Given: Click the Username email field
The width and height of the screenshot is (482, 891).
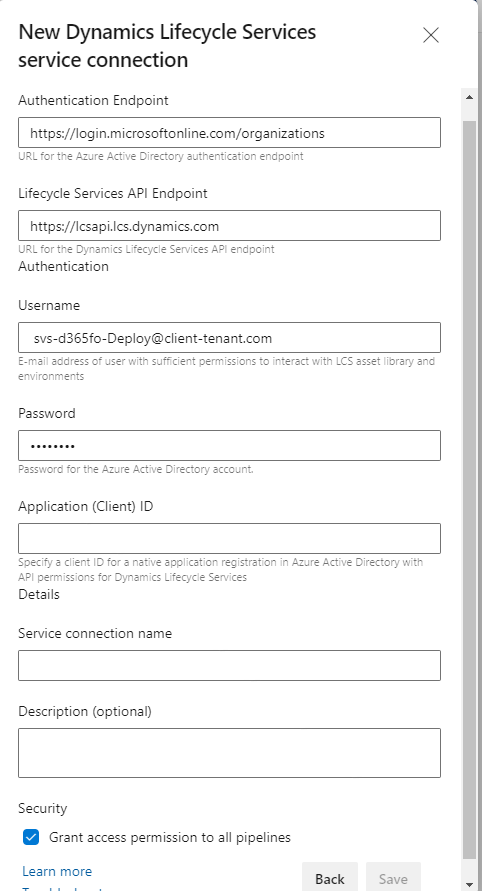Looking at the screenshot, I should [x=229, y=338].
